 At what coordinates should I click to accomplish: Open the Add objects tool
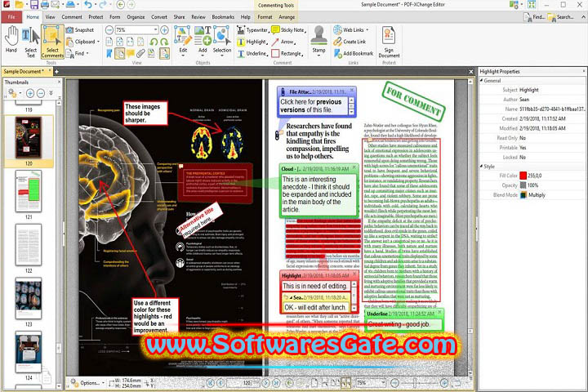coord(203,42)
